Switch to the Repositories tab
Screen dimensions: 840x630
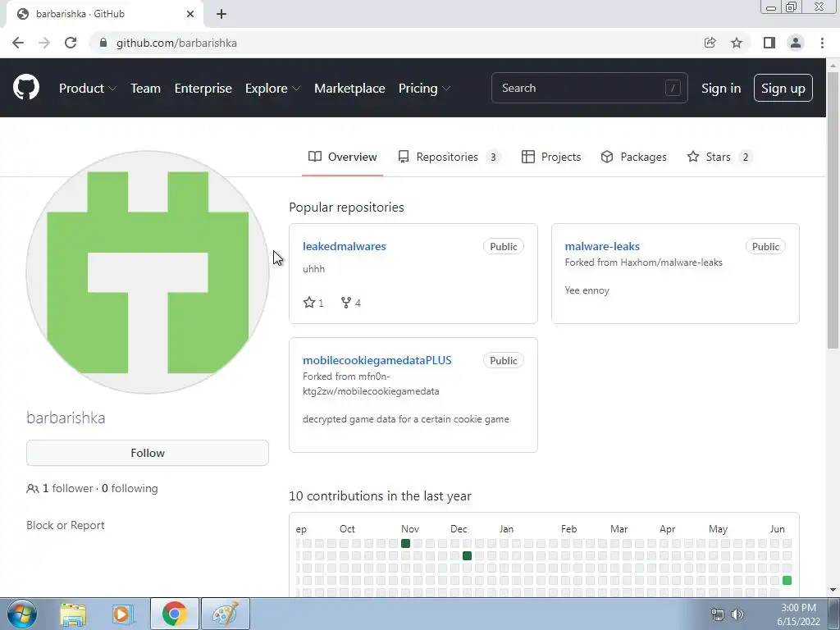coord(449,157)
